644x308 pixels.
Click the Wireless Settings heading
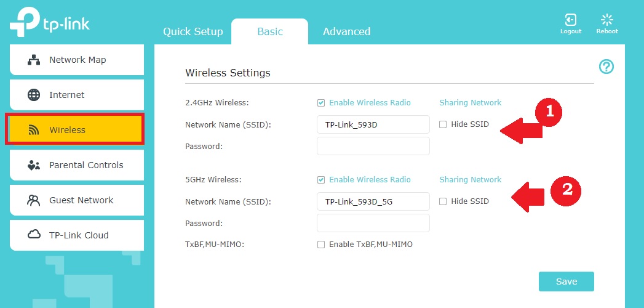pos(228,73)
